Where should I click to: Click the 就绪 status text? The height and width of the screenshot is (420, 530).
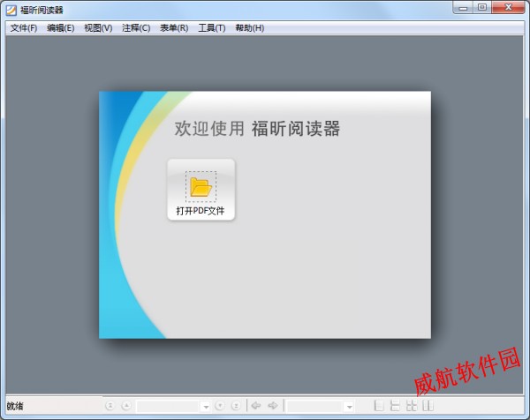click(15, 406)
